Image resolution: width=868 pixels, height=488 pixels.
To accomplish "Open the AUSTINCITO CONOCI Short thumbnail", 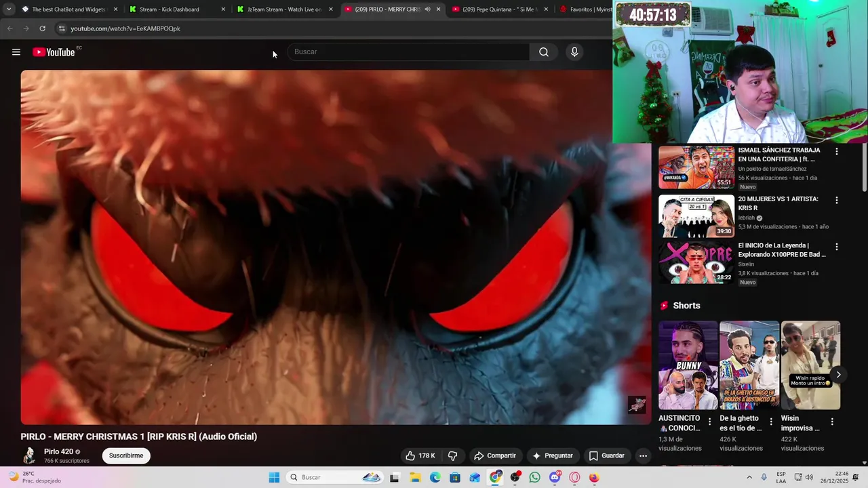I will coord(688,365).
